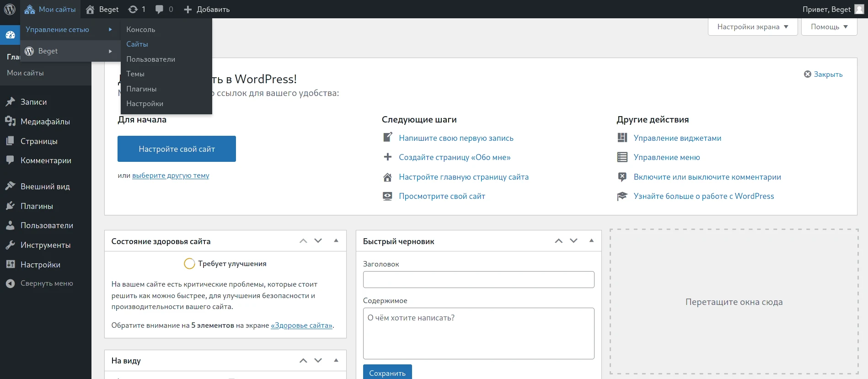Click Свернуть меню to collapse the sidebar
Viewport: 868px width, 379px height.
pos(46,283)
